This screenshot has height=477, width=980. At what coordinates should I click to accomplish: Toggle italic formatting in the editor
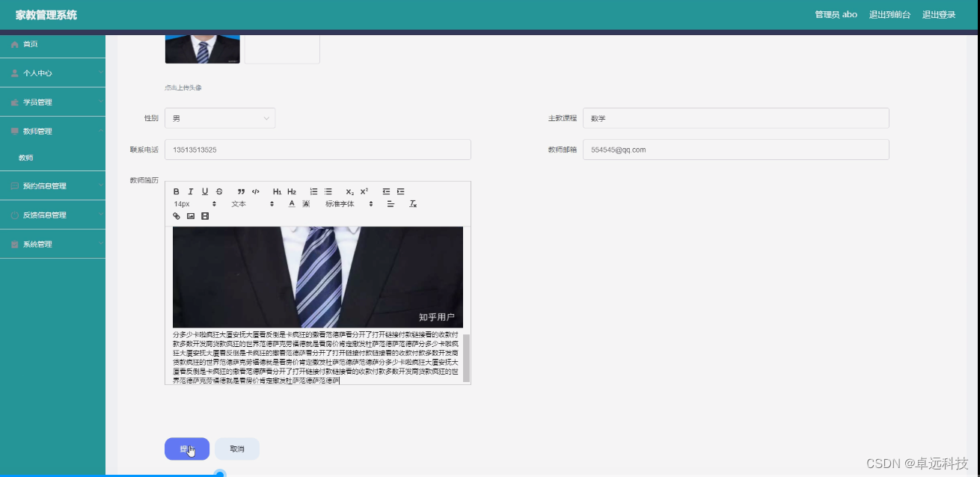[x=191, y=191]
